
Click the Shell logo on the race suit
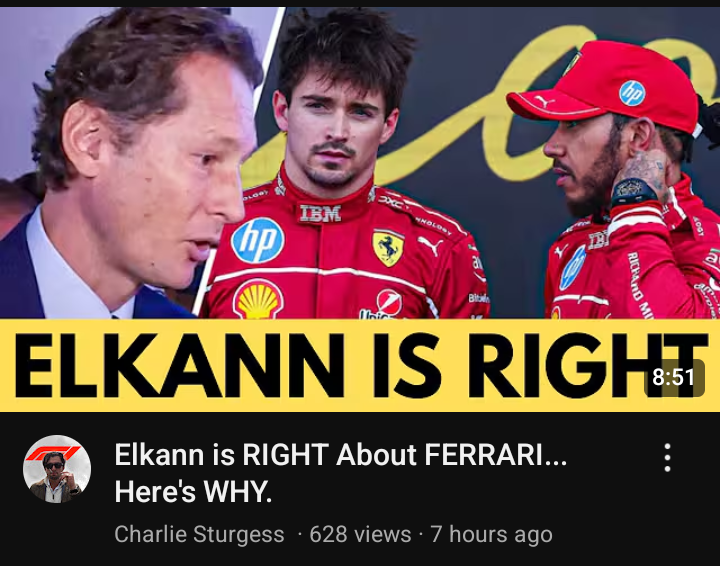(258, 299)
